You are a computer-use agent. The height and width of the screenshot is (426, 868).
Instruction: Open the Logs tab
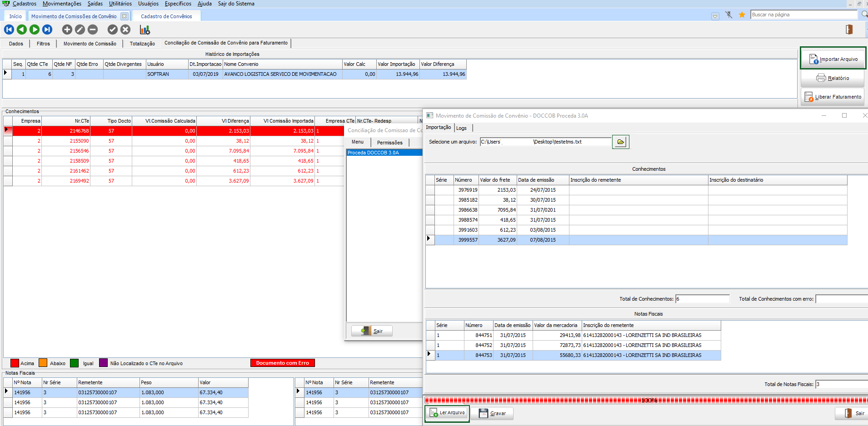[x=461, y=128]
